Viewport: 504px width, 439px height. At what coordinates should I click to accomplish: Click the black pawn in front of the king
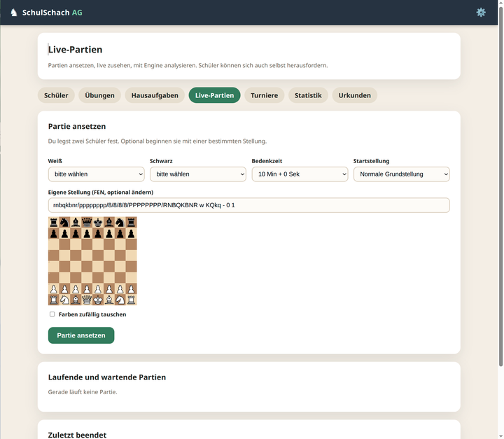[x=98, y=233]
